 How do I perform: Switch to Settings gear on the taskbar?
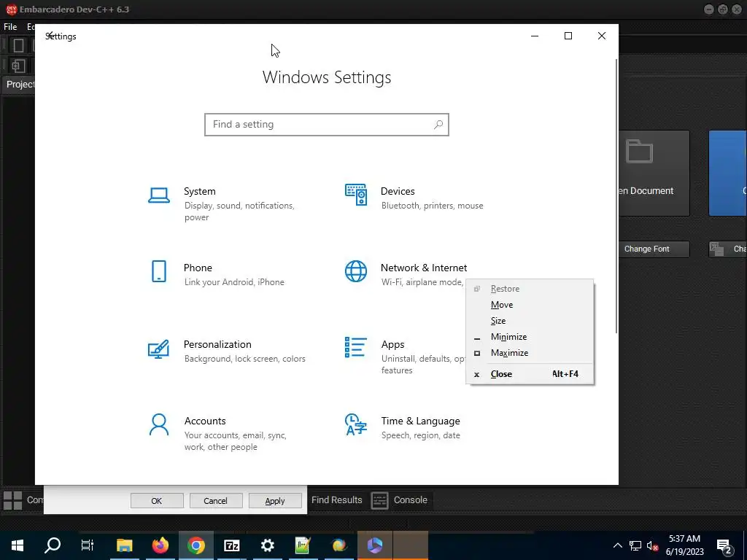pyautogui.click(x=267, y=545)
